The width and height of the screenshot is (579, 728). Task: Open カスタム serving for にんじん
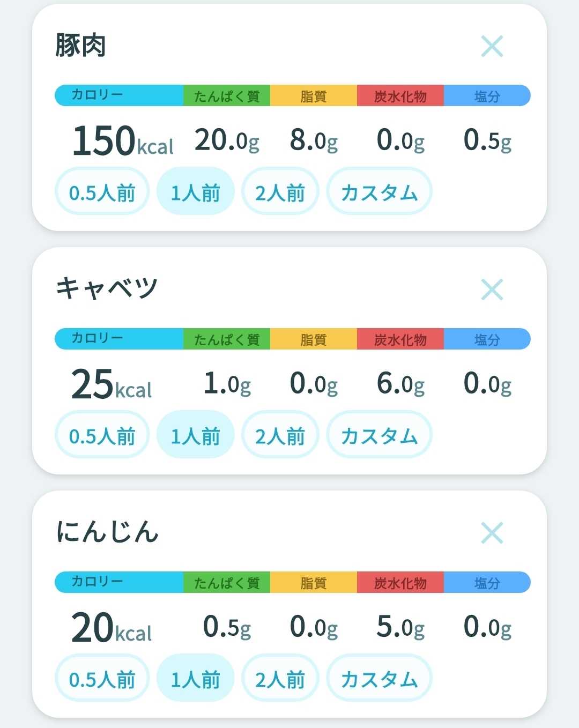click(379, 678)
